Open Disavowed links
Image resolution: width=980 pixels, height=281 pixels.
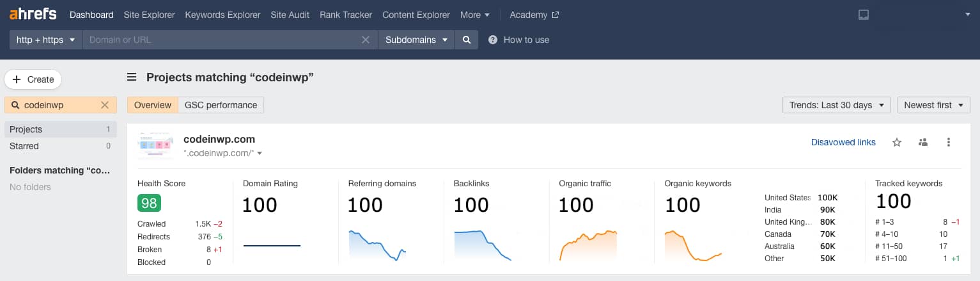843,142
